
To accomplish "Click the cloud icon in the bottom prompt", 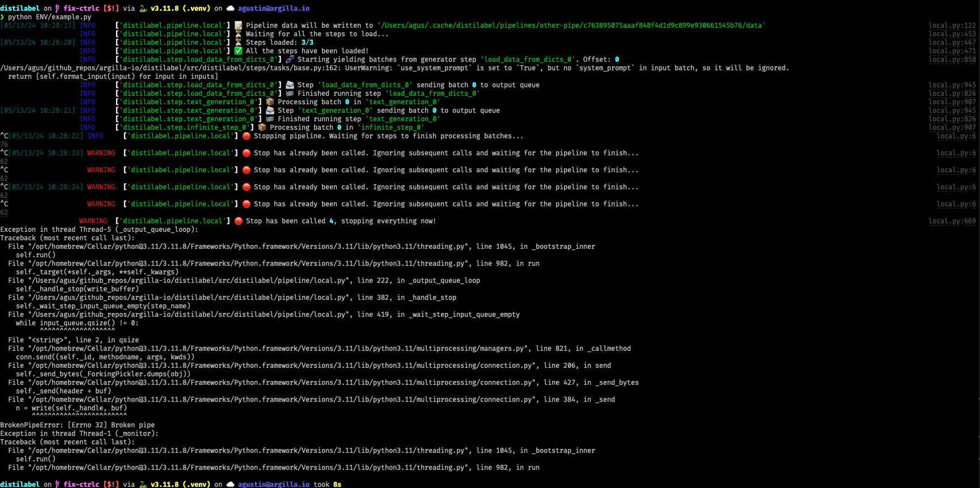I will [230, 484].
